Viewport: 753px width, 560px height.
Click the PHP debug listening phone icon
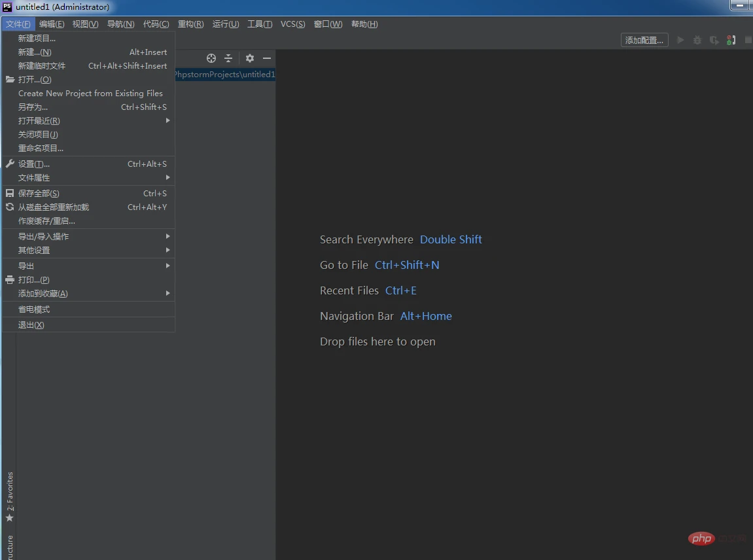point(731,40)
